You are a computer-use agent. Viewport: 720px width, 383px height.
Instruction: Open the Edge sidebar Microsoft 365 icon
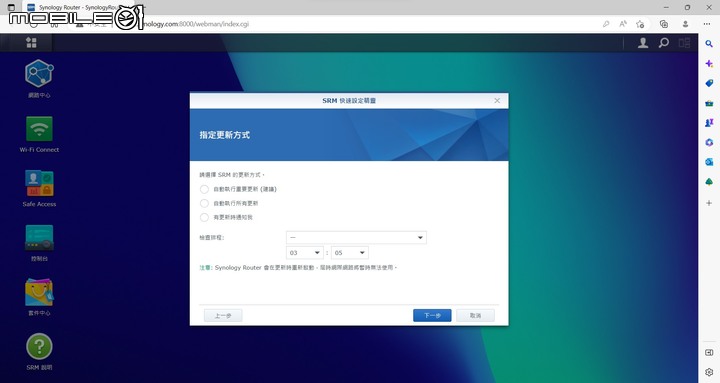pos(709,142)
